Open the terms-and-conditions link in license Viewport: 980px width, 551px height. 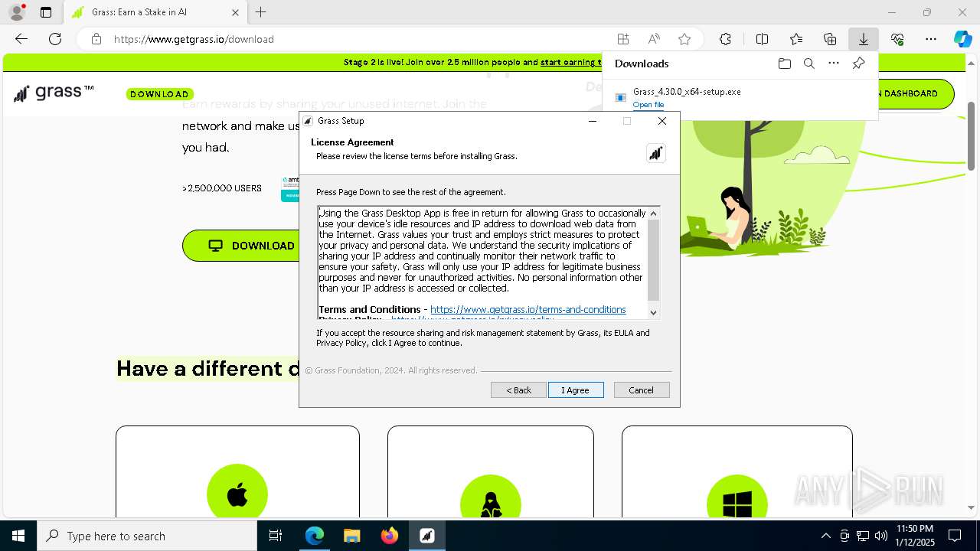click(528, 309)
